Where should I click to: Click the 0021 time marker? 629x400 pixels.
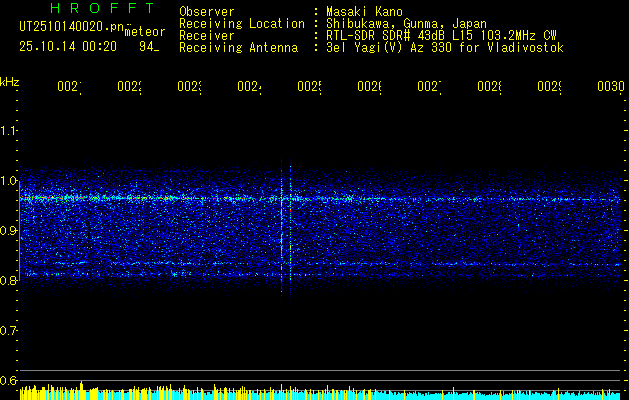click(x=70, y=86)
